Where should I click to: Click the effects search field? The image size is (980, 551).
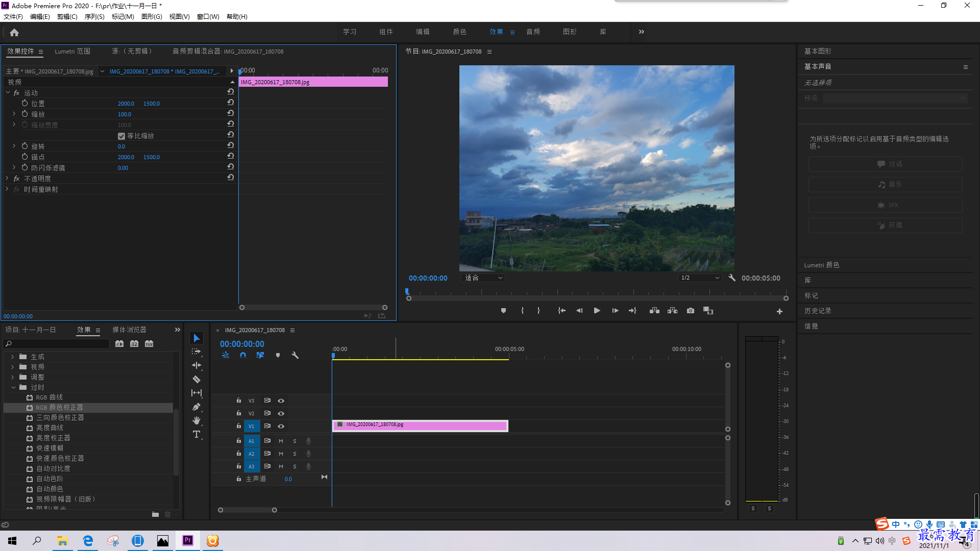[x=57, y=344]
